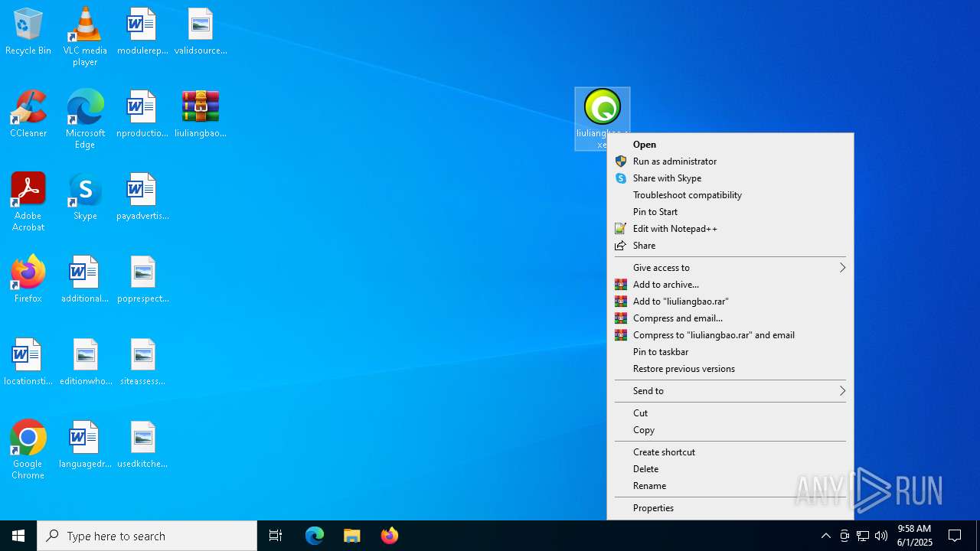The width and height of the screenshot is (980, 551).
Task: Choose Compress and email...
Action: pos(730,318)
